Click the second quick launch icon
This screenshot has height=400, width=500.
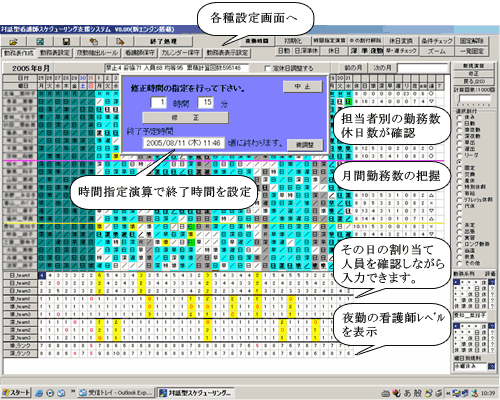point(50,393)
